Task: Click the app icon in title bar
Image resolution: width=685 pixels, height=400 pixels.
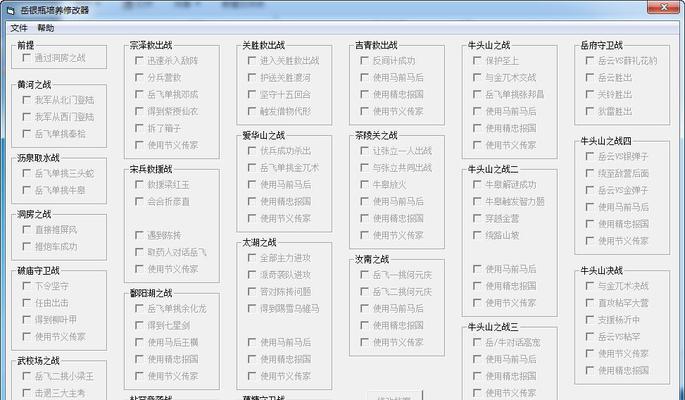Action: click(10, 10)
